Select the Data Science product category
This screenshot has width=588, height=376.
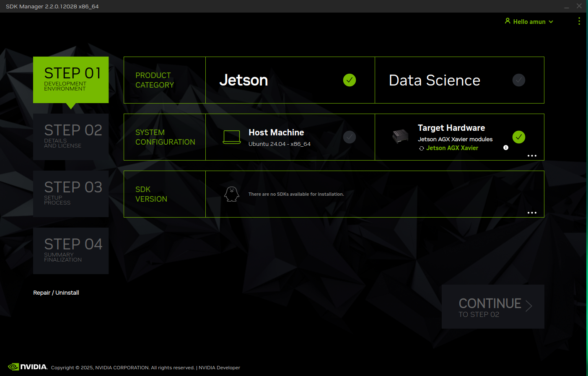click(x=459, y=80)
